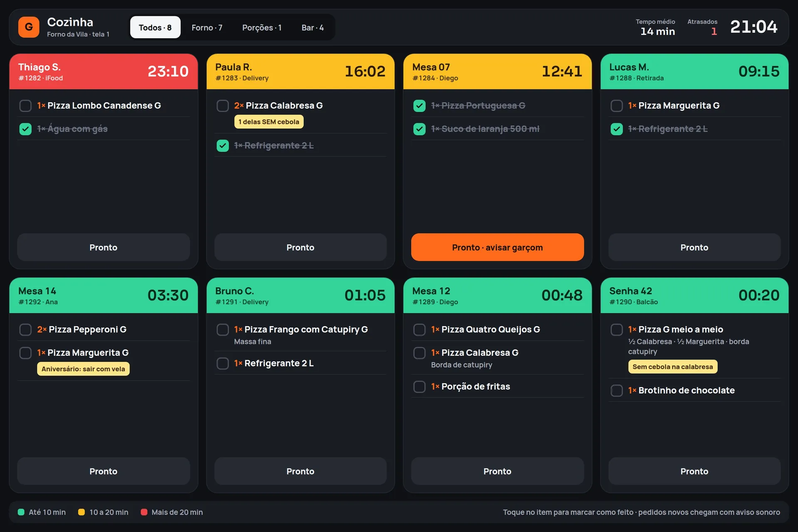Mark 2× Pizza Pepperoni G done

coord(25,330)
